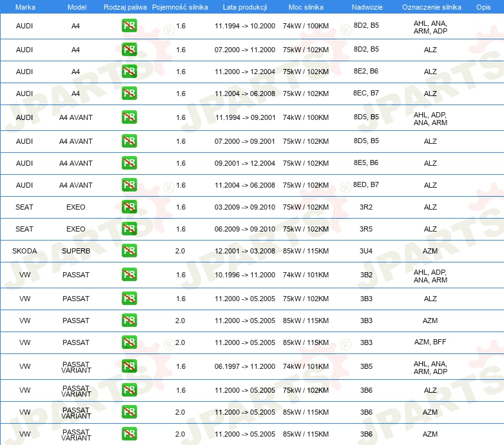Click the petrol fuel icon for Skoda Superb

[x=129, y=250]
